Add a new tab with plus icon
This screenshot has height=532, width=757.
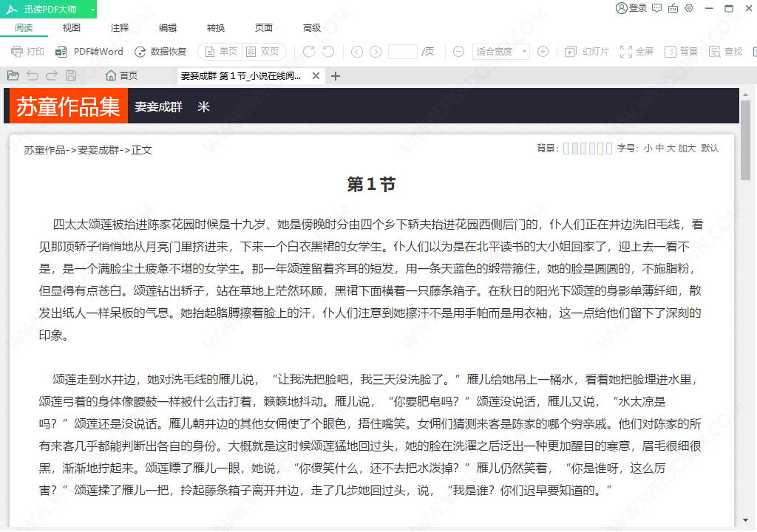[x=336, y=76]
